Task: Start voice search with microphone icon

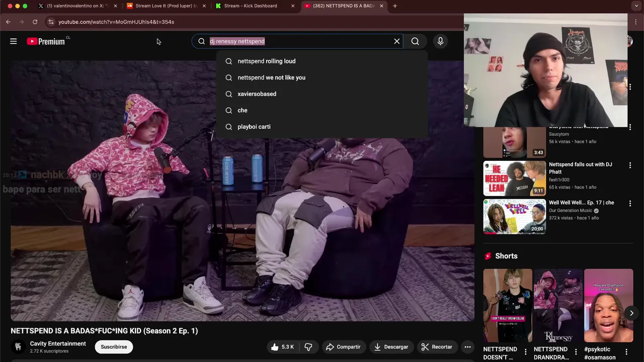Action: pos(440,41)
